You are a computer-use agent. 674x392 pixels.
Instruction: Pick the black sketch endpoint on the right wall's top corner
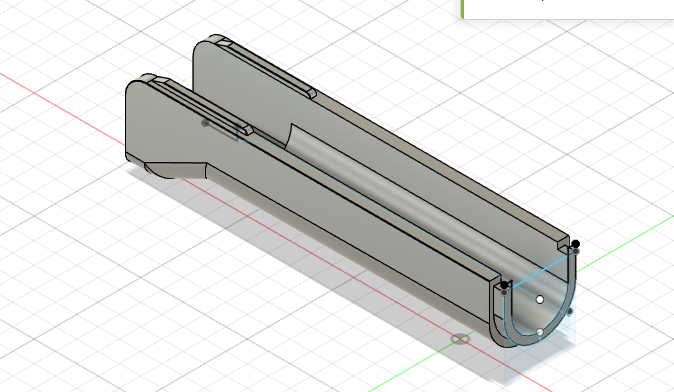(575, 244)
